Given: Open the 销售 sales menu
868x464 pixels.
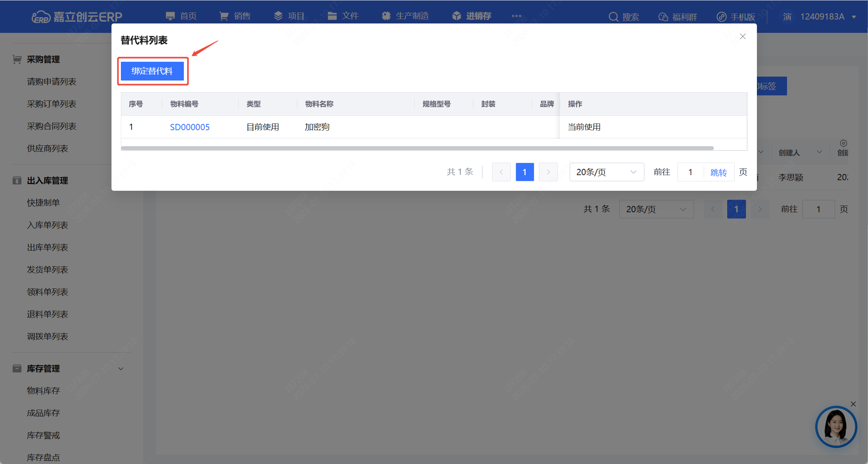Looking at the screenshot, I should tap(235, 16).
